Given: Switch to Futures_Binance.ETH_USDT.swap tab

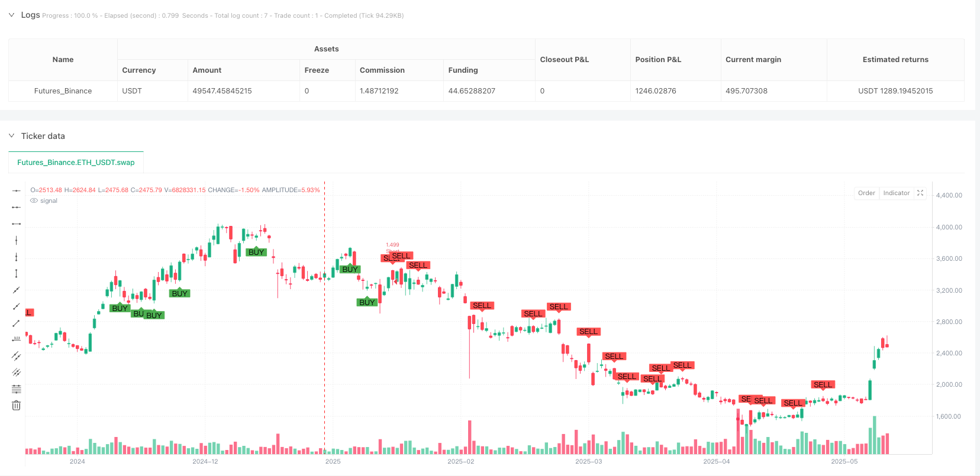Looking at the screenshot, I should pos(76,163).
